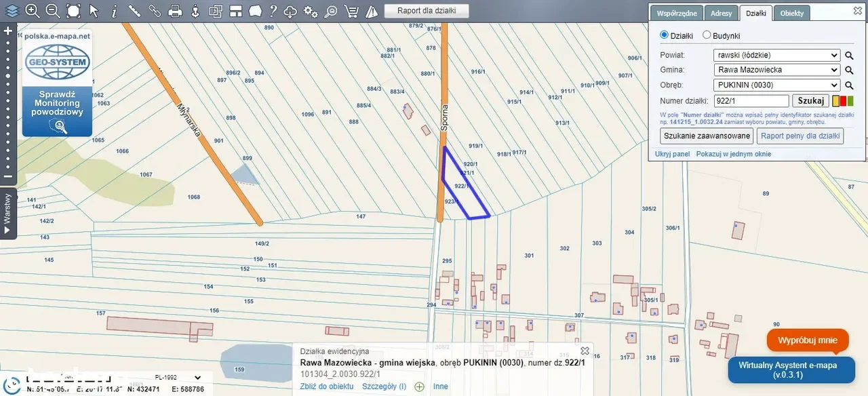
Task: Expand the PL-1992 coordinate system dropdown
Action: [178, 378]
